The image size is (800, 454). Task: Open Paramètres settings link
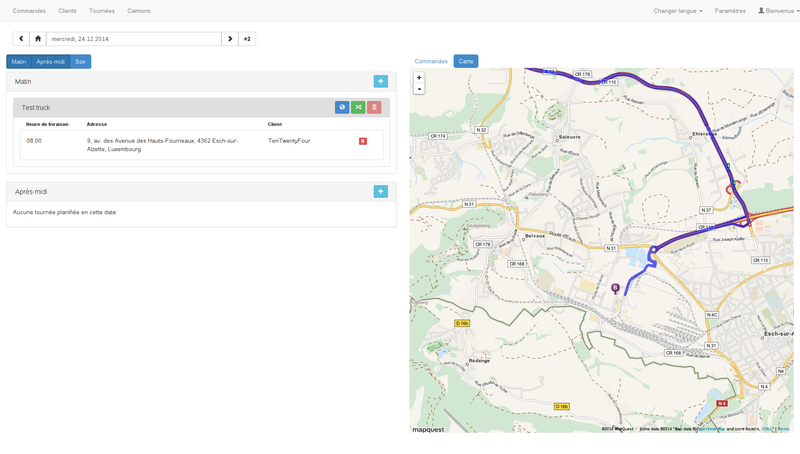pyautogui.click(x=730, y=11)
